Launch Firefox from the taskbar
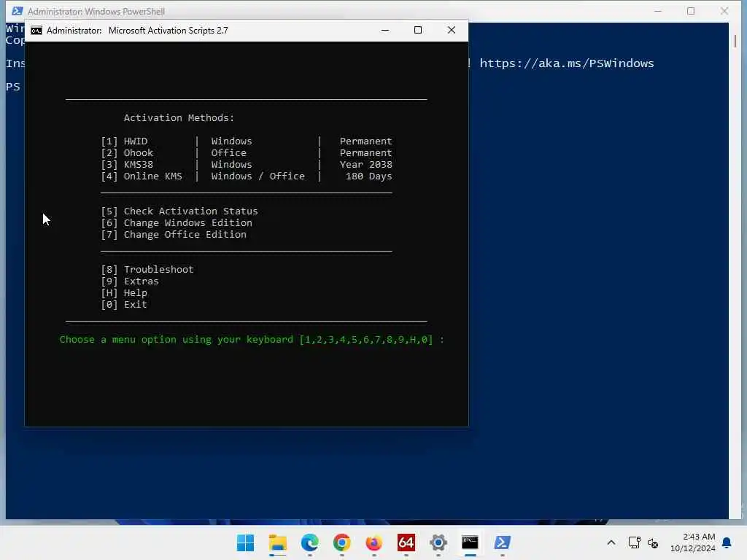Viewport: 747px width, 560px height. click(374, 542)
